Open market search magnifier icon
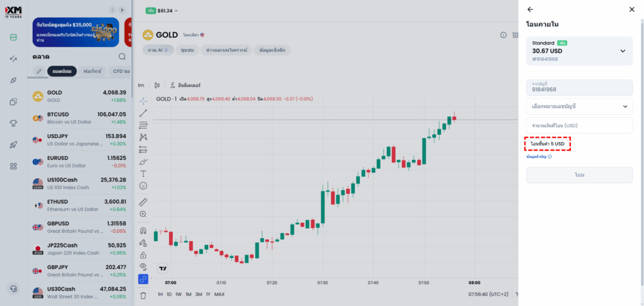 (x=122, y=57)
